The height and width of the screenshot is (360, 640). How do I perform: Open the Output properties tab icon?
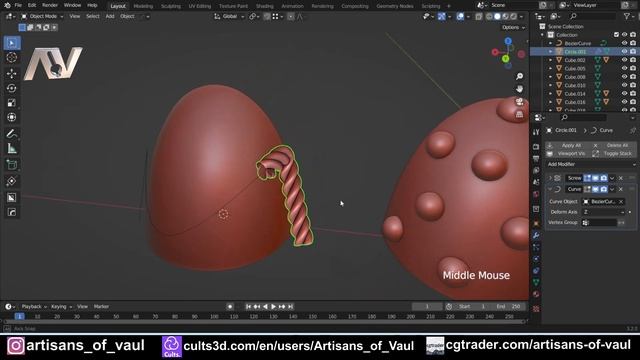coord(536,159)
